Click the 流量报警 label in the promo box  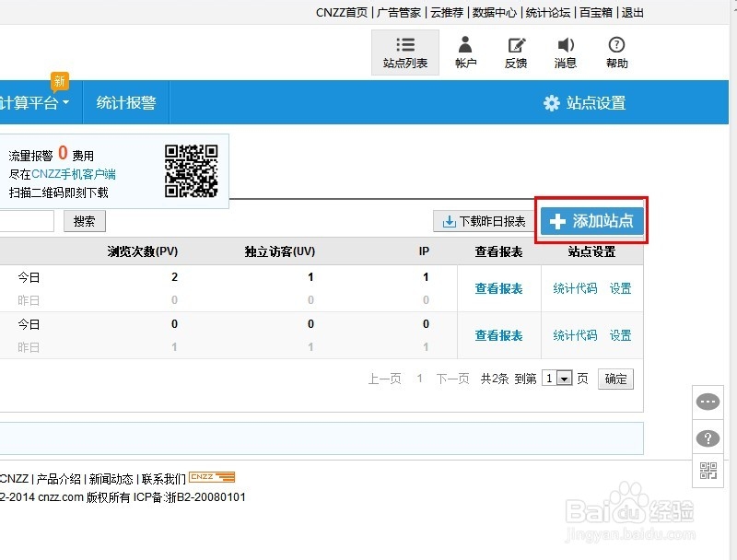(x=30, y=156)
